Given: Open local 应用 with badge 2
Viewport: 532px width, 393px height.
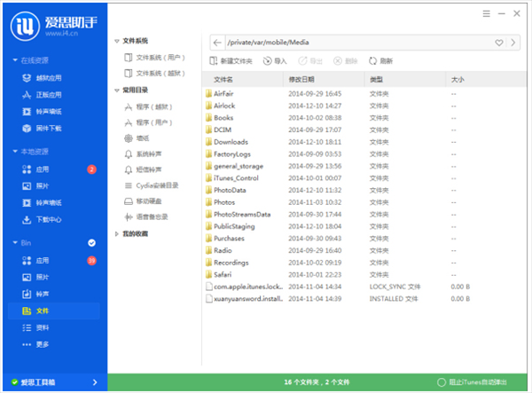Looking at the screenshot, I should tap(35, 169).
